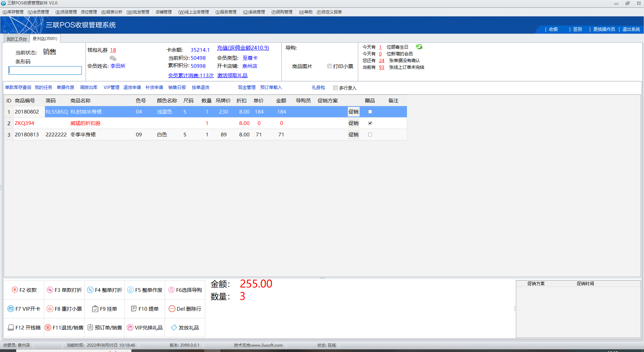The width and height of the screenshot is (644, 352).
Task: Click the wallet voucher count 18
Action: tap(113, 50)
